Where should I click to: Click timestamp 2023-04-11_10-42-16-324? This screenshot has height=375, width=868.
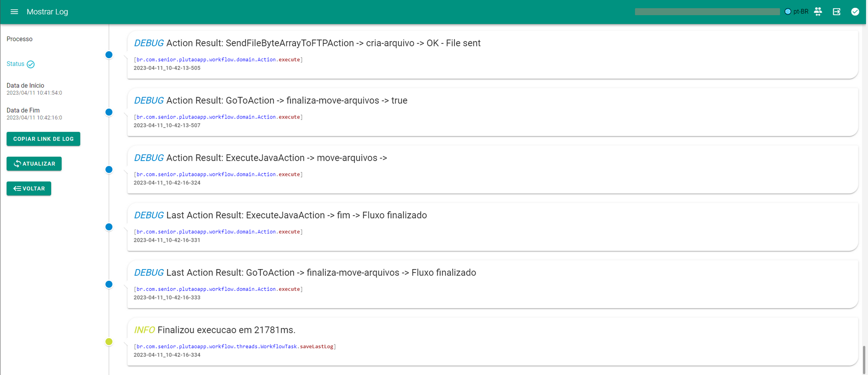(x=167, y=183)
